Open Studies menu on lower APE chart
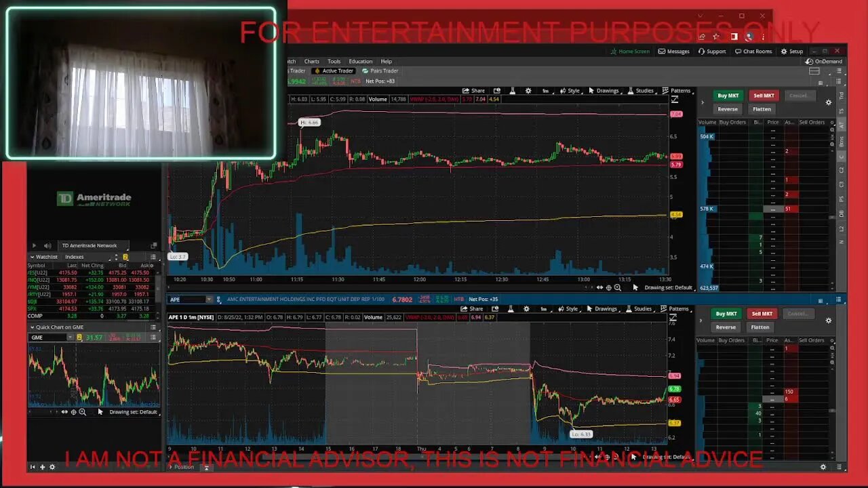The width and height of the screenshot is (868, 488). 639,308
